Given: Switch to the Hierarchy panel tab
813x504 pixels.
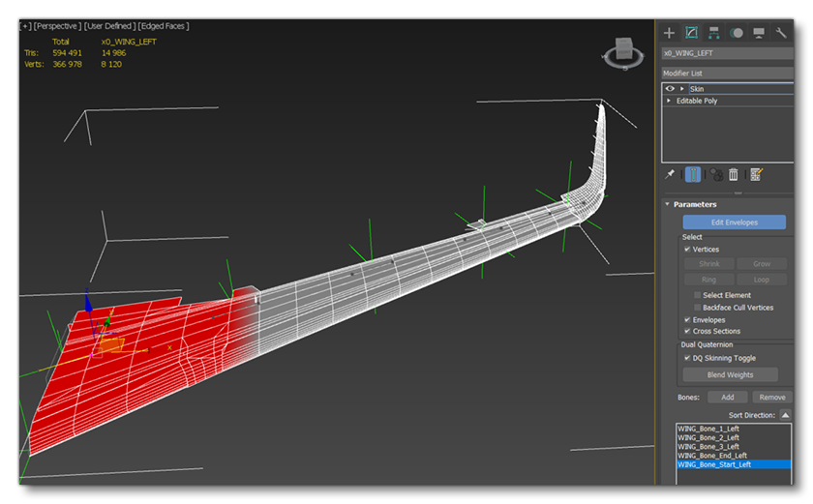Looking at the screenshot, I should 713,33.
